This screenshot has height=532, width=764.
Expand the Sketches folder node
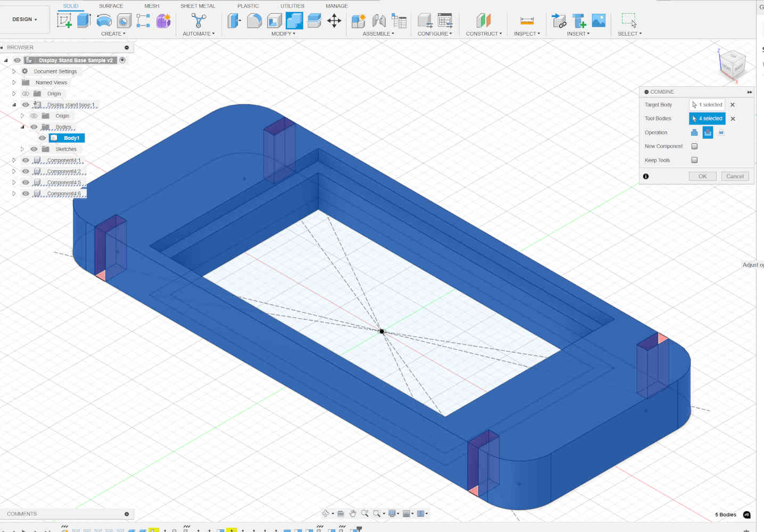tap(22, 149)
